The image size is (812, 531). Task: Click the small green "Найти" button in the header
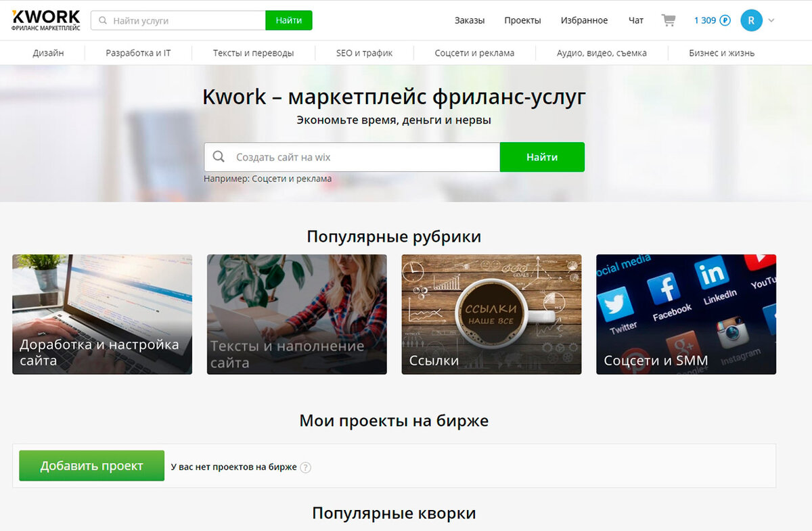(x=289, y=20)
